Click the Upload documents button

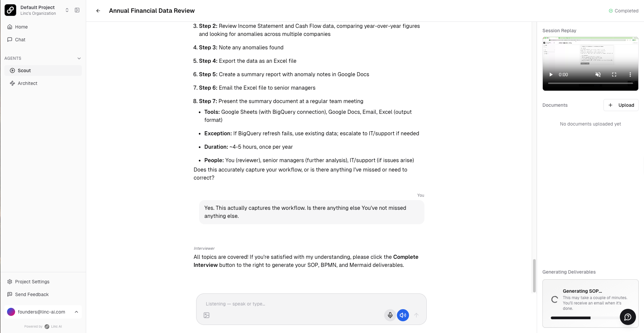(x=621, y=105)
